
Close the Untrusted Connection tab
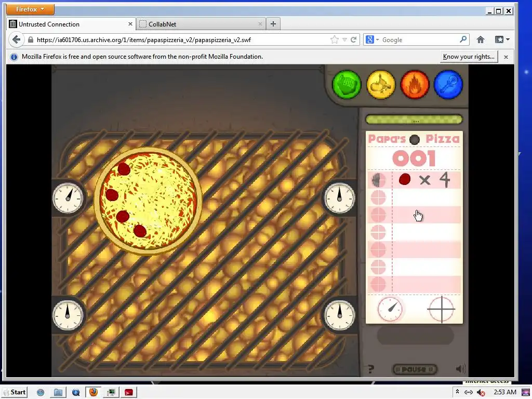(130, 24)
